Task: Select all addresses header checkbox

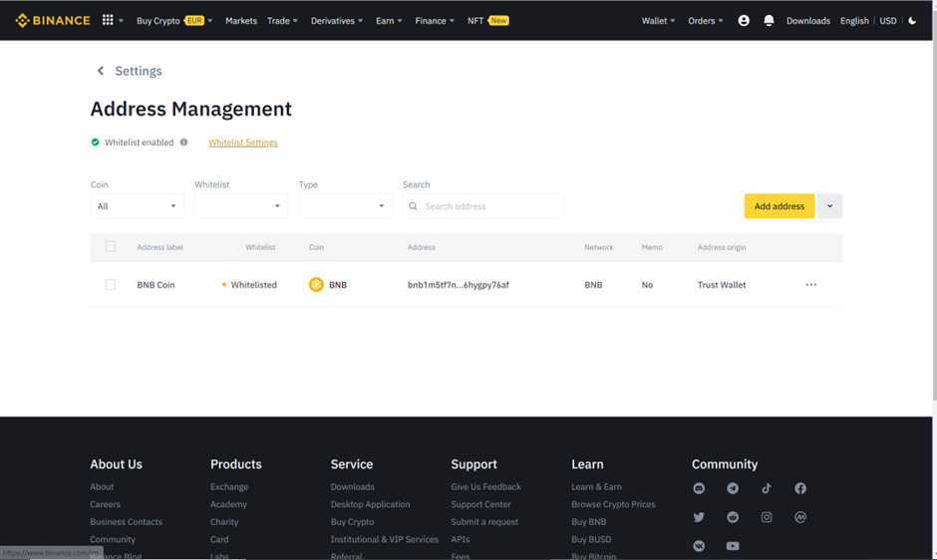Action: tap(111, 246)
